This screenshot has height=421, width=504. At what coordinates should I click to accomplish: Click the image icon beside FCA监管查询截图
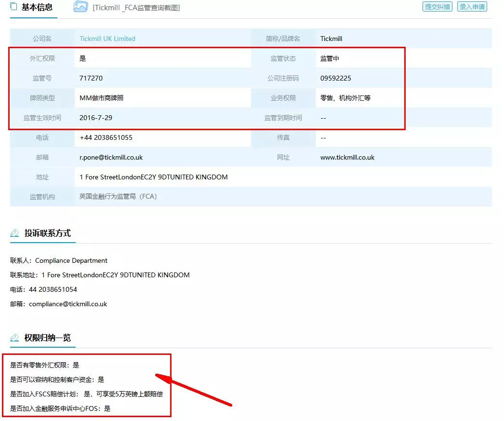point(80,7)
